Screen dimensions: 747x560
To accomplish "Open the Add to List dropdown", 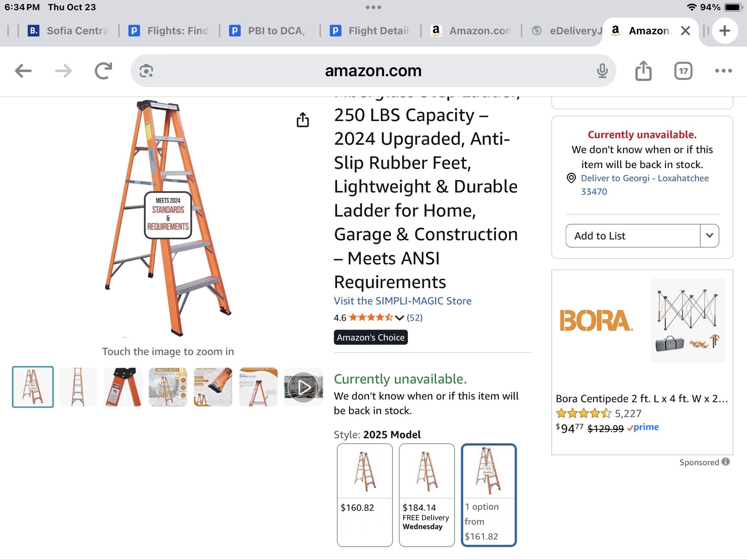I will pyautogui.click(x=710, y=236).
